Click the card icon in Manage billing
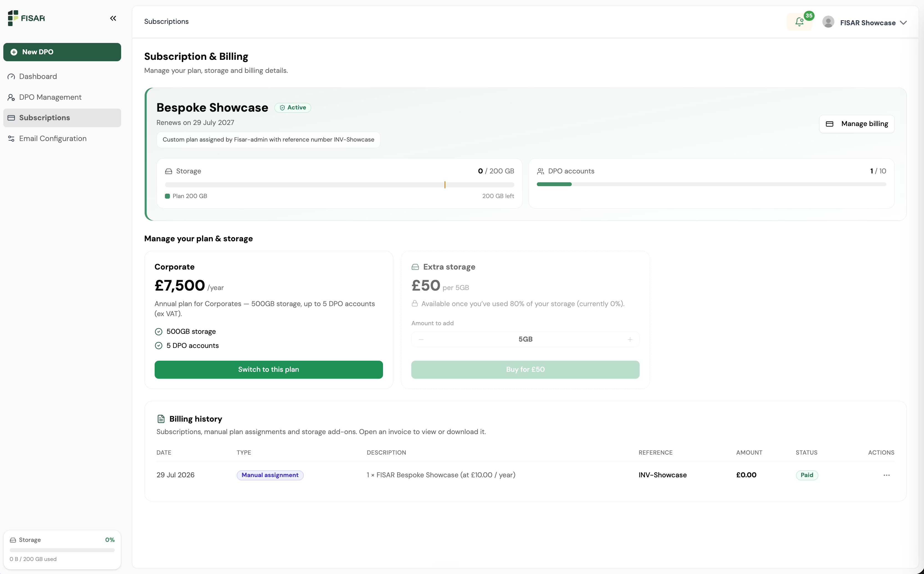The height and width of the screenshot is (574, 924). pyautogui.click(x=830, y=124)
